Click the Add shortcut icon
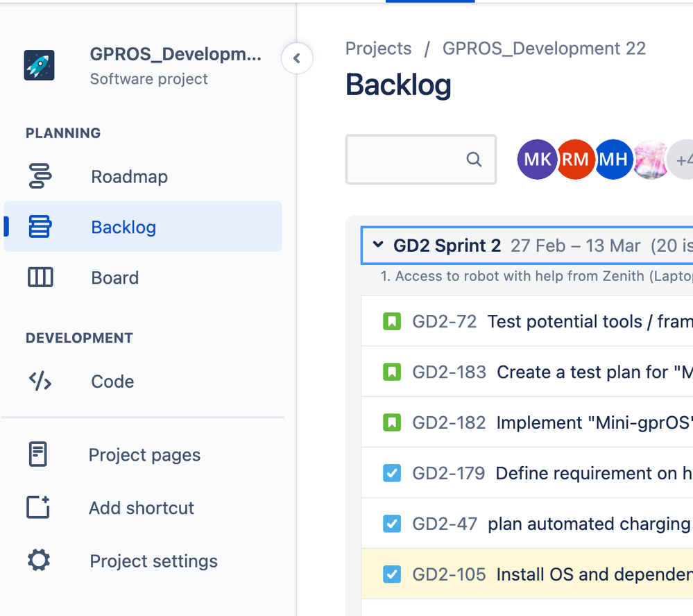 tap(38, 507)
